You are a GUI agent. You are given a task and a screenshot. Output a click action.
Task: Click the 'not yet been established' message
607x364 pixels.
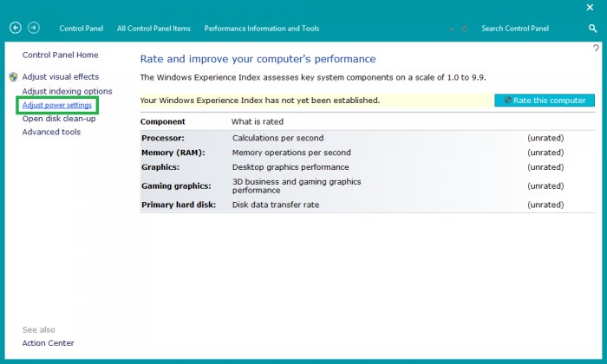260,101
